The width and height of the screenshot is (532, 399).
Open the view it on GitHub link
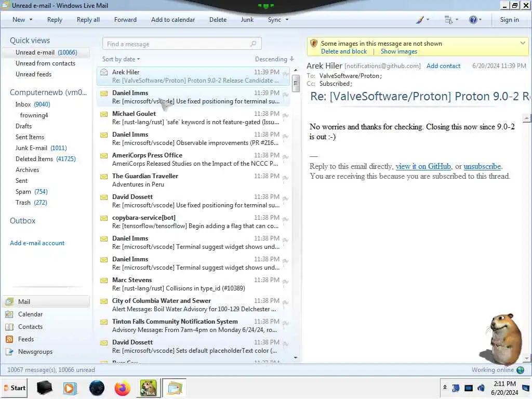click(423, 166)
